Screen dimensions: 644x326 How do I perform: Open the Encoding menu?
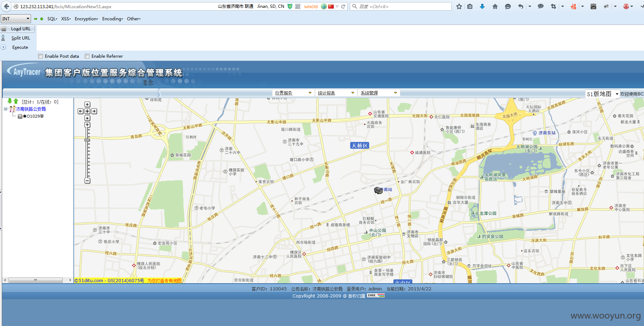point(113,19)
